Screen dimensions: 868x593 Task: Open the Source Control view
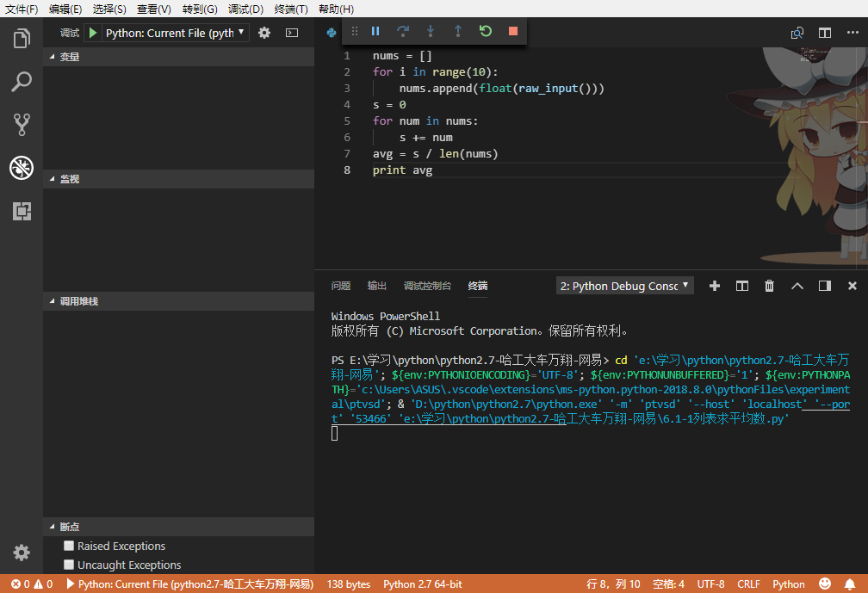(x=22, y=125)
